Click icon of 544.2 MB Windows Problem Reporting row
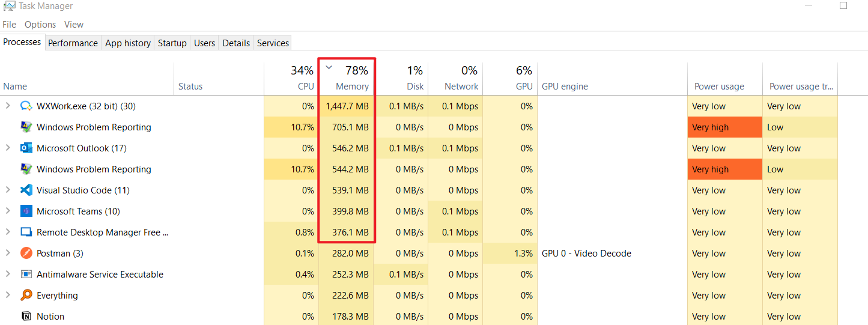The image size is (868, 325). click(26, 169)
